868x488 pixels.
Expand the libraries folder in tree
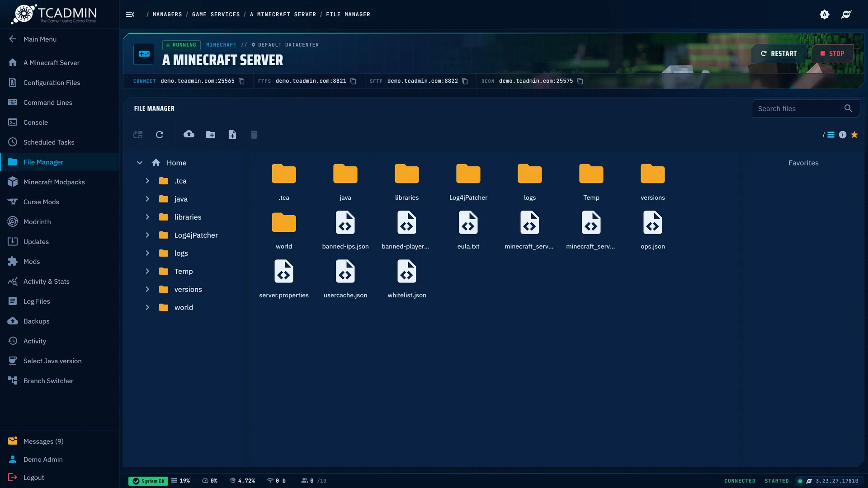tap(147, 217)
